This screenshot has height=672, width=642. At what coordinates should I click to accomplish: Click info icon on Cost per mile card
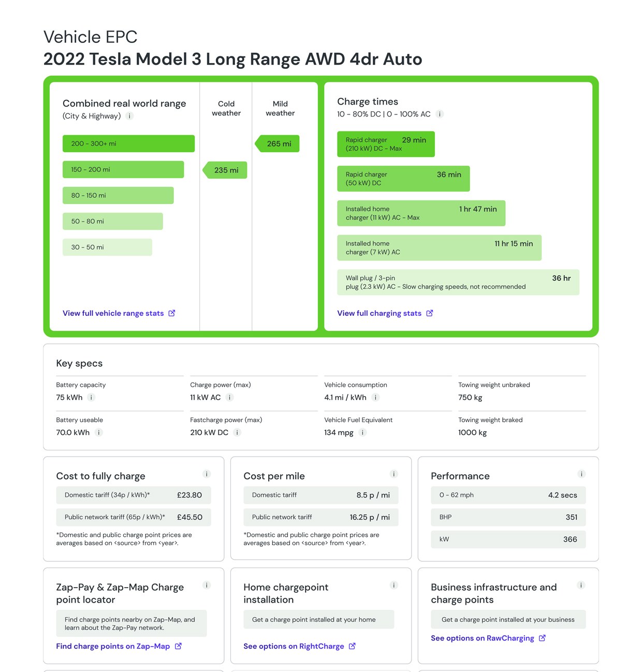(394, 474)
